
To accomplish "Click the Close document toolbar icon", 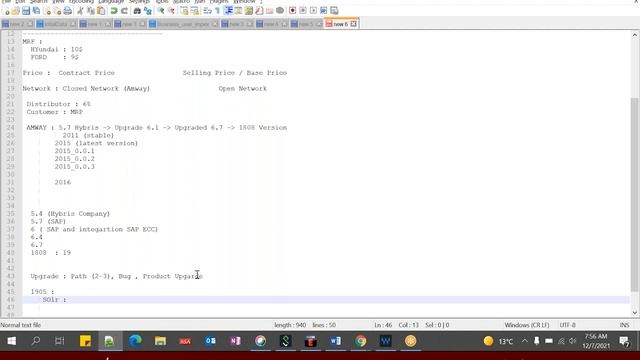I will [x=47, y=11].
